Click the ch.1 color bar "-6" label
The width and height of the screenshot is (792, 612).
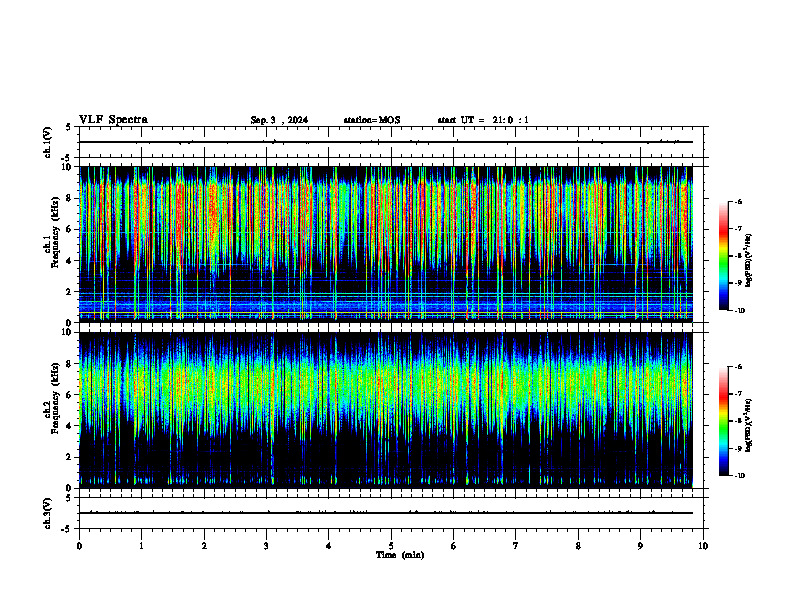pos(738,201)
